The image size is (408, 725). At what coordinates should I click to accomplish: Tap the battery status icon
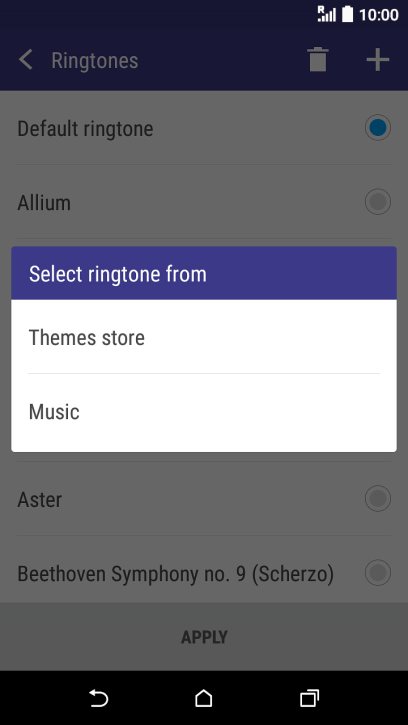pos(347,14)
